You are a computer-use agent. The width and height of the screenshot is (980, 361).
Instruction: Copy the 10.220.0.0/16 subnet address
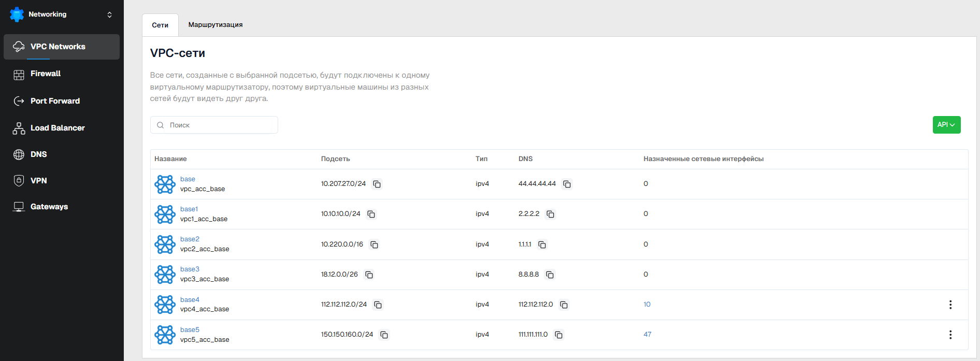374,244
